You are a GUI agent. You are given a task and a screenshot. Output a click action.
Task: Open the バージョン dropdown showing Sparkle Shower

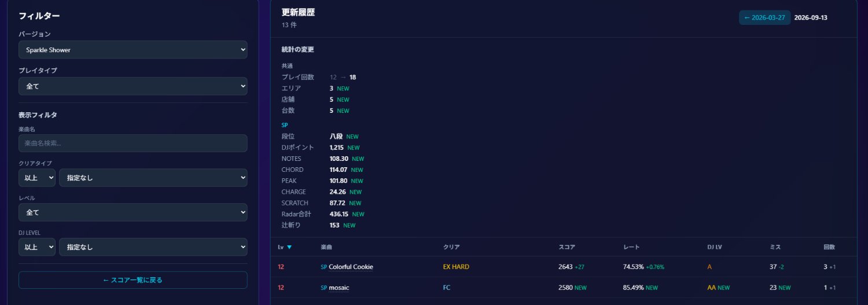point(133,50)
